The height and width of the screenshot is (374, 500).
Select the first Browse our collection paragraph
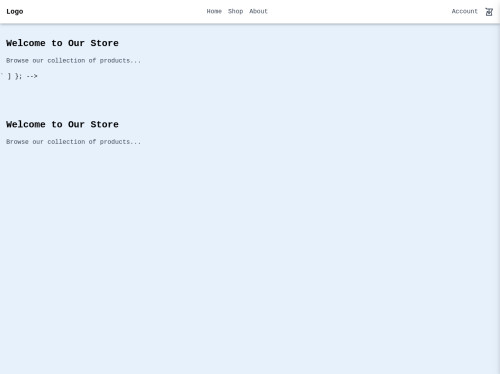(x=73, y=61)
